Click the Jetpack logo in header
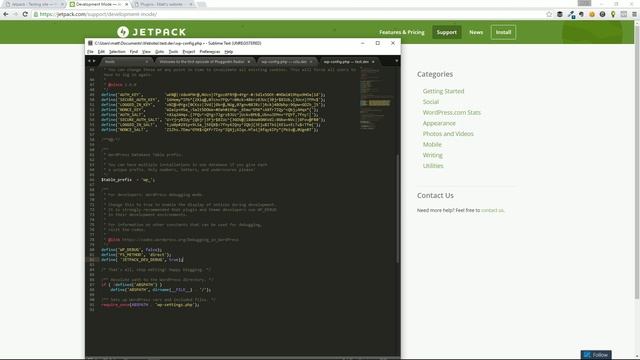The width and height of the screenshot is (640, 360). 151,32
